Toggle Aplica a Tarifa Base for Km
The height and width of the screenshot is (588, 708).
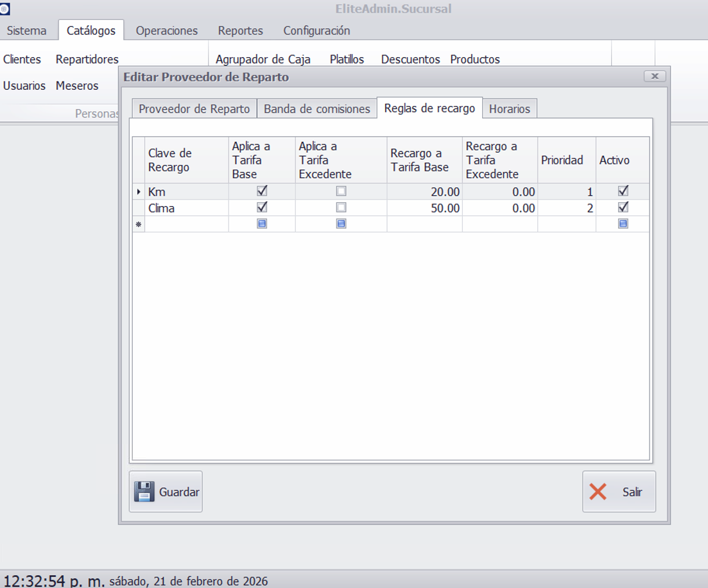[x=262, y=191]
